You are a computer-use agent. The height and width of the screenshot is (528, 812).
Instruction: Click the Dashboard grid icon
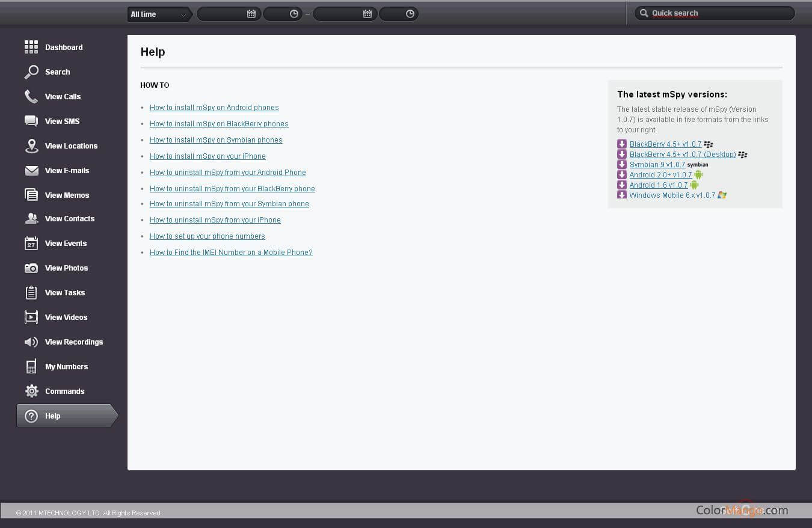click(x=31, y=47)
